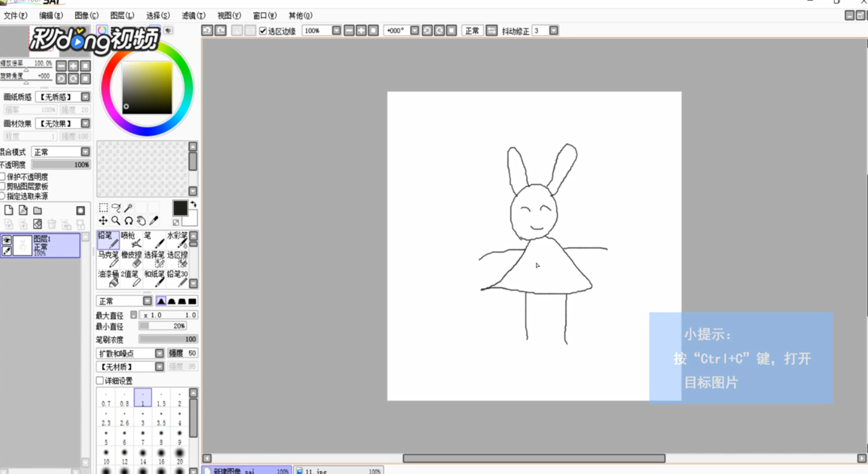Choose the rectangular selection tool
The image size is (868, 474).
(x=103, y=208)
